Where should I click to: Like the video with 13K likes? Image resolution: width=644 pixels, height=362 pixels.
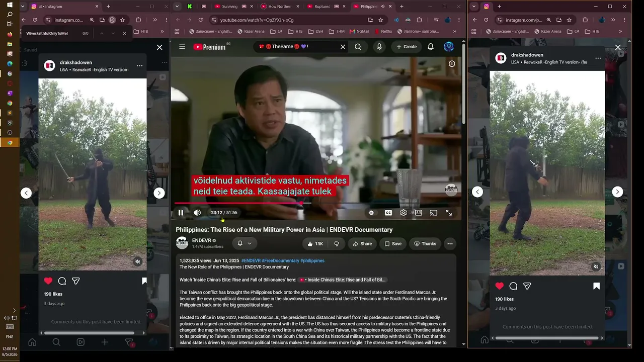pos(315,244)
